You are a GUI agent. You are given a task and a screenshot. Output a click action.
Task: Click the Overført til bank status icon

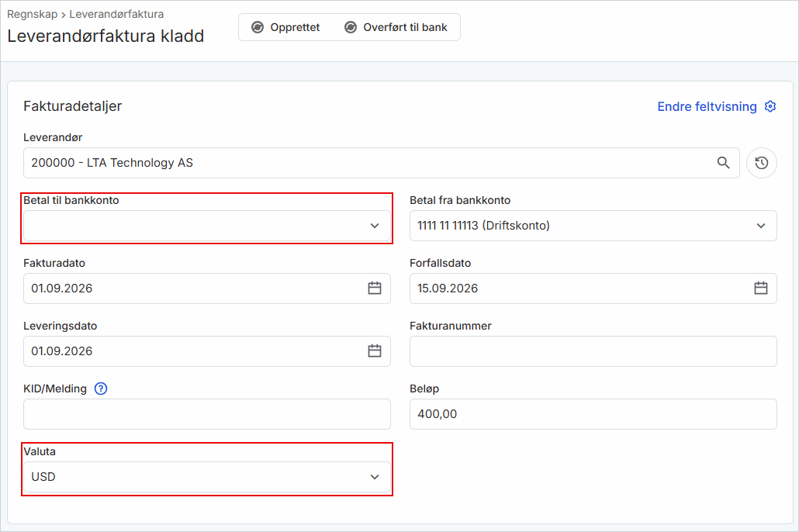point(351,27)
